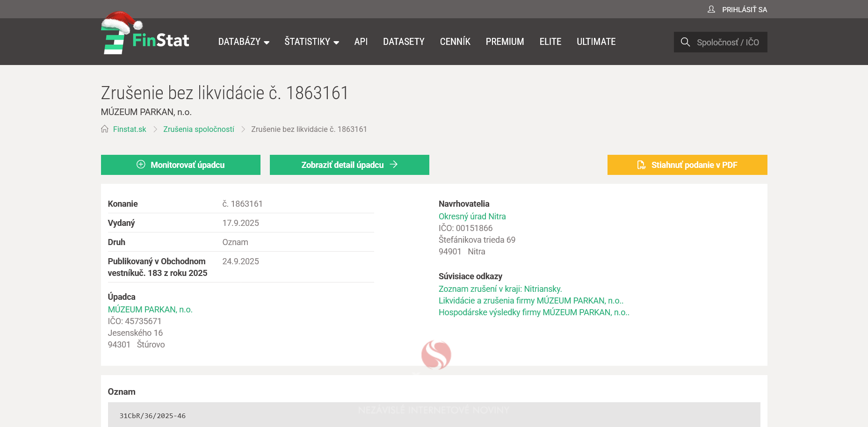Image resolution: width=868 pixels, height=427 pixels.
Task: Go to the Premium page
Action: pyautogui.click(x=505, y=42)
